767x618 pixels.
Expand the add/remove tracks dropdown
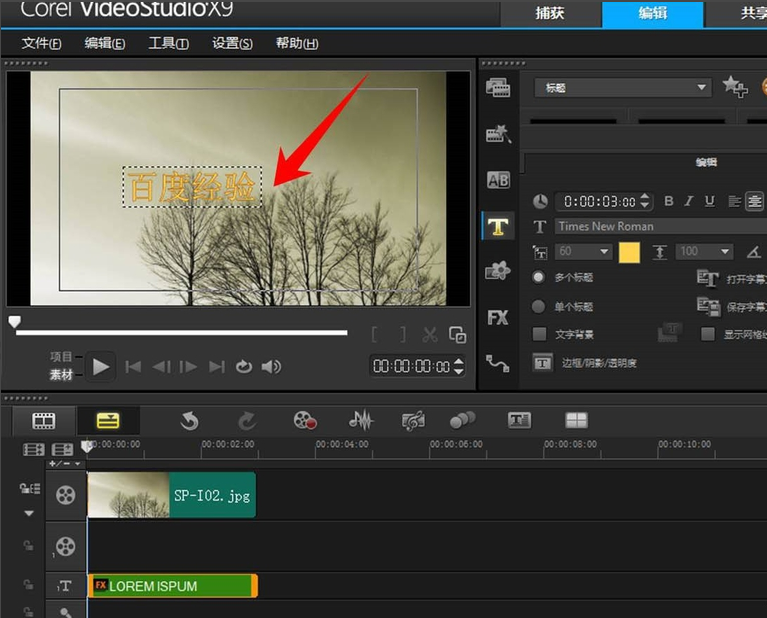pos(65,463)
